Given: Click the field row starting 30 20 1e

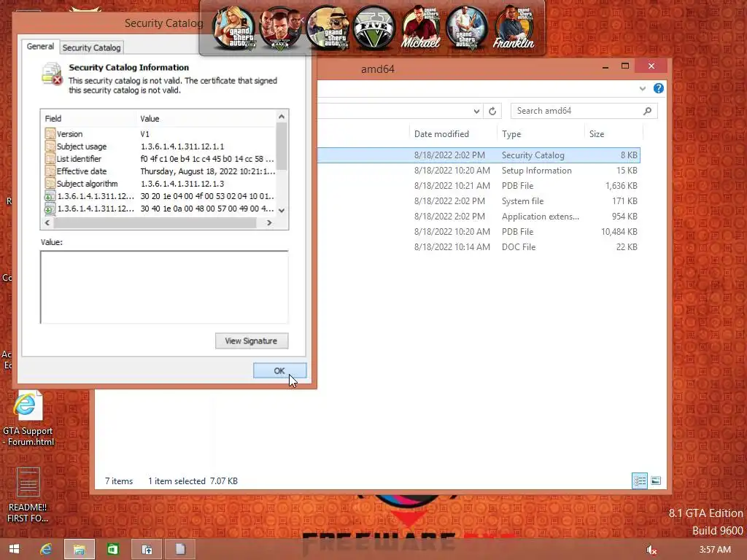Looking at the screenshot, I should pos(160,195).
